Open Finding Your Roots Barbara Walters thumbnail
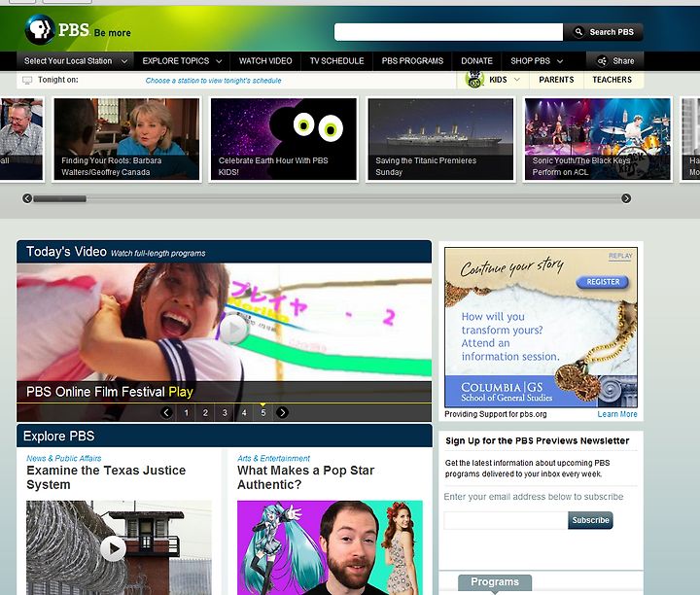700x595 pixels. pos(126,139)
